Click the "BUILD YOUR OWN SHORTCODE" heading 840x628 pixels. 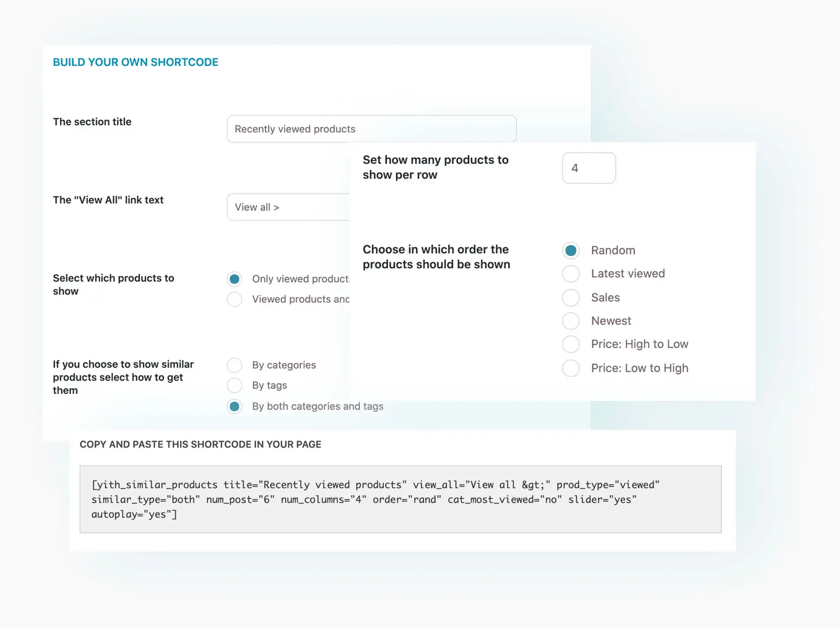pyautogui.click(x=136, y=63)
